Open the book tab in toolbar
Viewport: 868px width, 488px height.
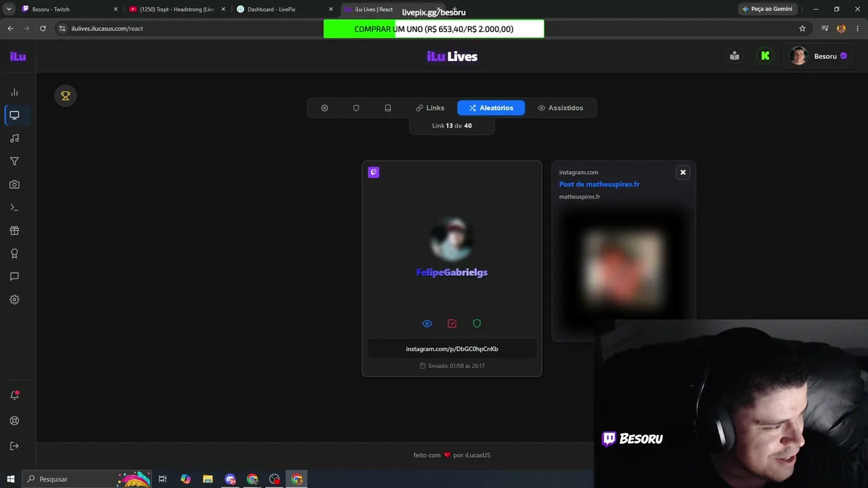(x=387, y=108)
